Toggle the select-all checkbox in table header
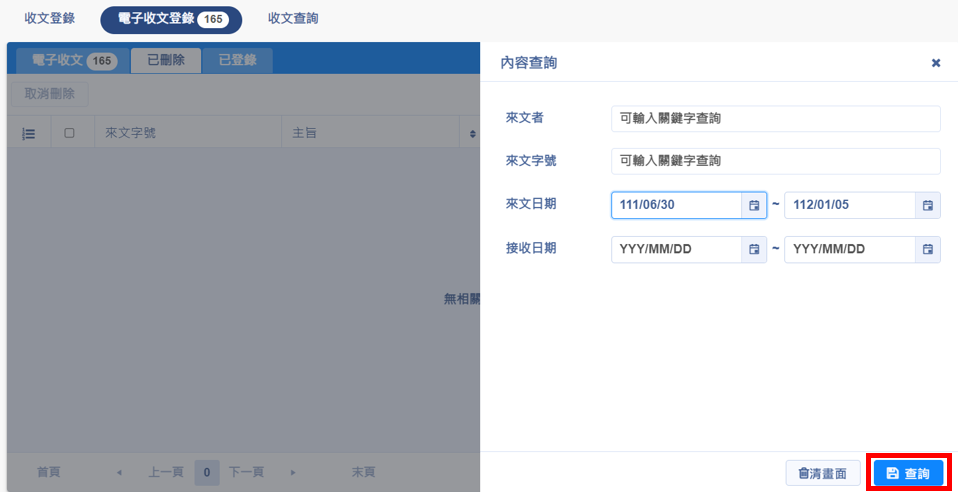958x492 pixels. click(69, 133)
